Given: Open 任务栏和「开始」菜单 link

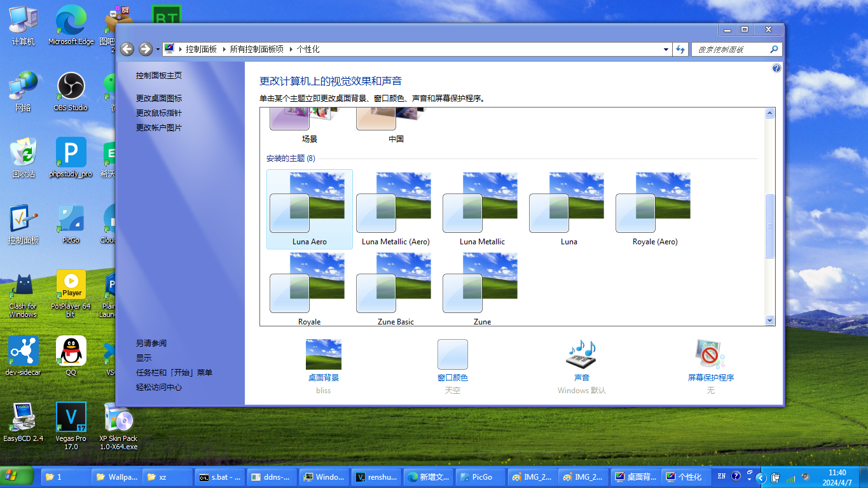Looking at the screenshot, I should coord(174,372).
